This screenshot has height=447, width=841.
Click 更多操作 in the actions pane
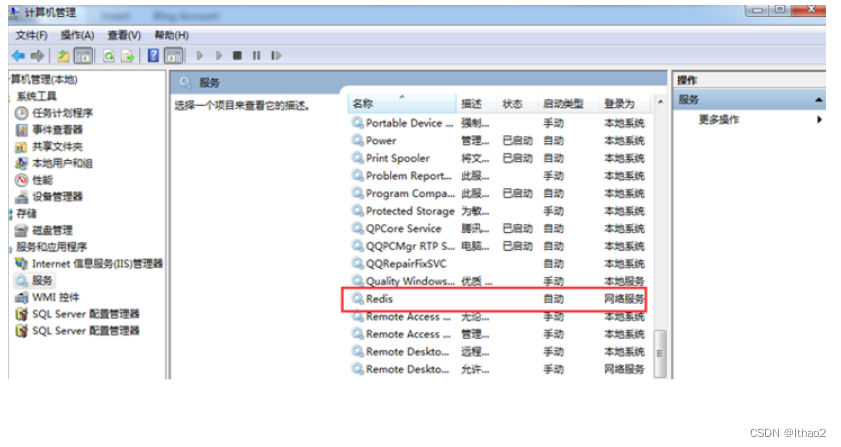[719, 120]
